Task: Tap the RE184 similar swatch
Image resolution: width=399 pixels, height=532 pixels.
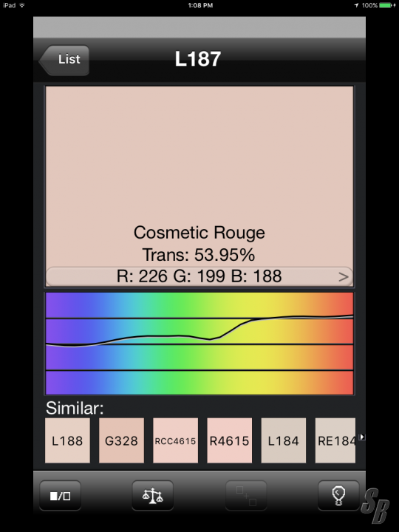Action: (335, 440)
